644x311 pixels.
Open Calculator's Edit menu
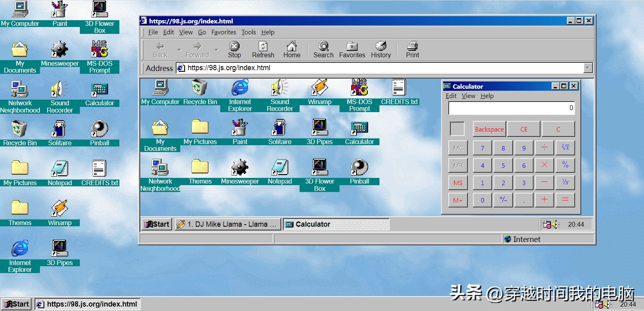(451, 96)
